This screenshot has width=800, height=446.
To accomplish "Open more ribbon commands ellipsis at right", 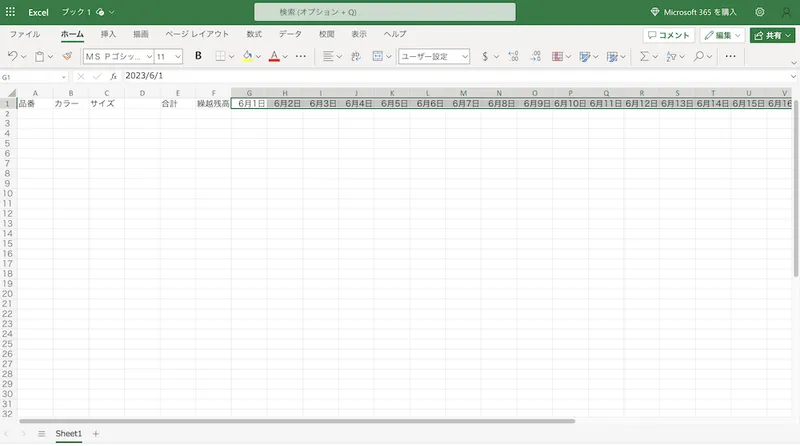I will point(731,56).
